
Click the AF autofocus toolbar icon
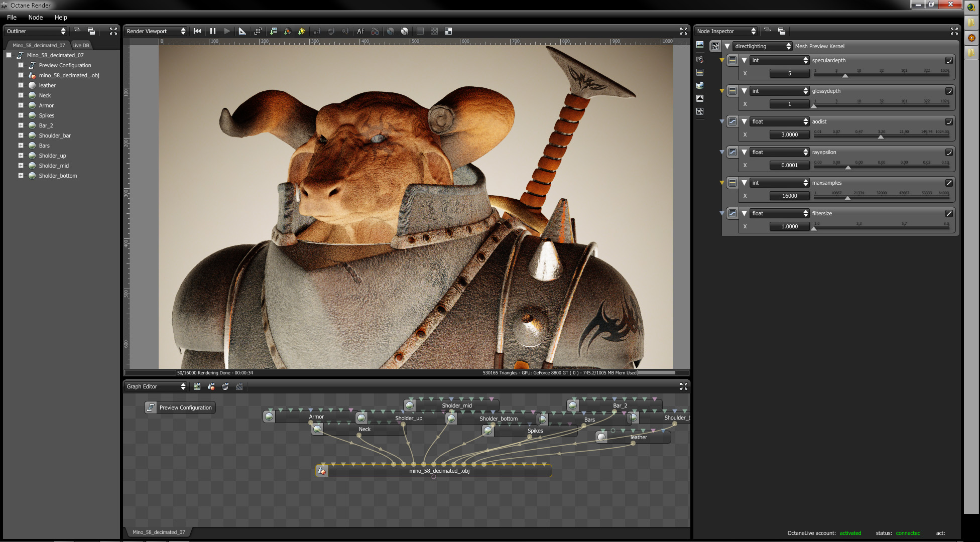[x=360, y=31]
